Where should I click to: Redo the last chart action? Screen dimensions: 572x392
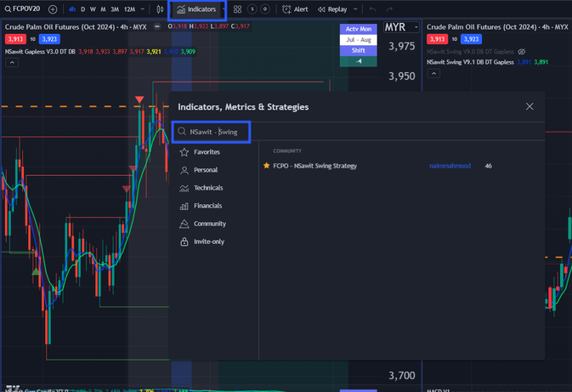(389, 9)
